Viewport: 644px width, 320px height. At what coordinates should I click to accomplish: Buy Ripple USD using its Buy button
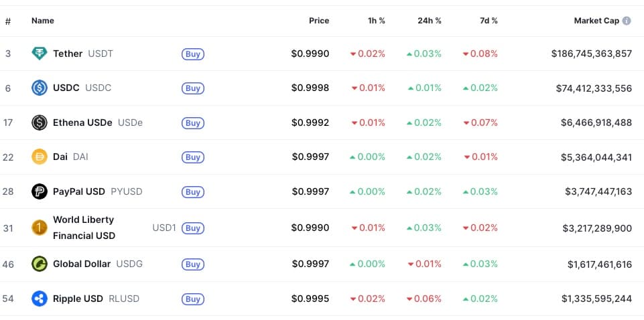193,299
